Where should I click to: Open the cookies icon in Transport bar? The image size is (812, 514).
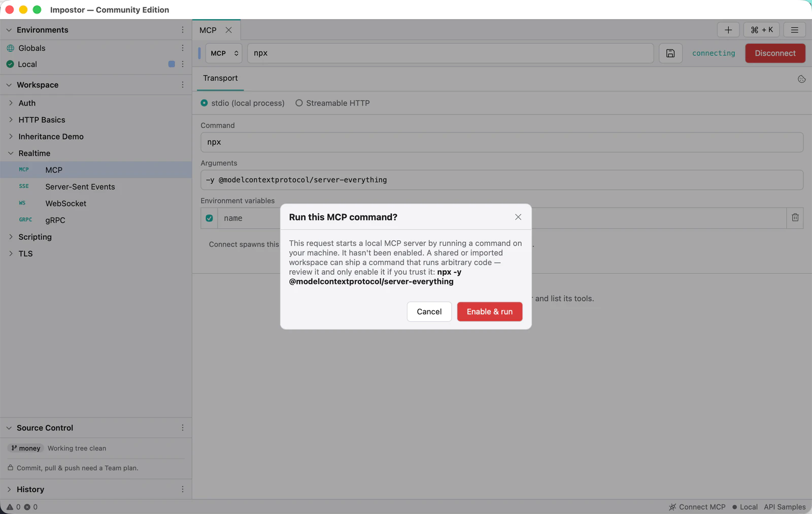801,79
